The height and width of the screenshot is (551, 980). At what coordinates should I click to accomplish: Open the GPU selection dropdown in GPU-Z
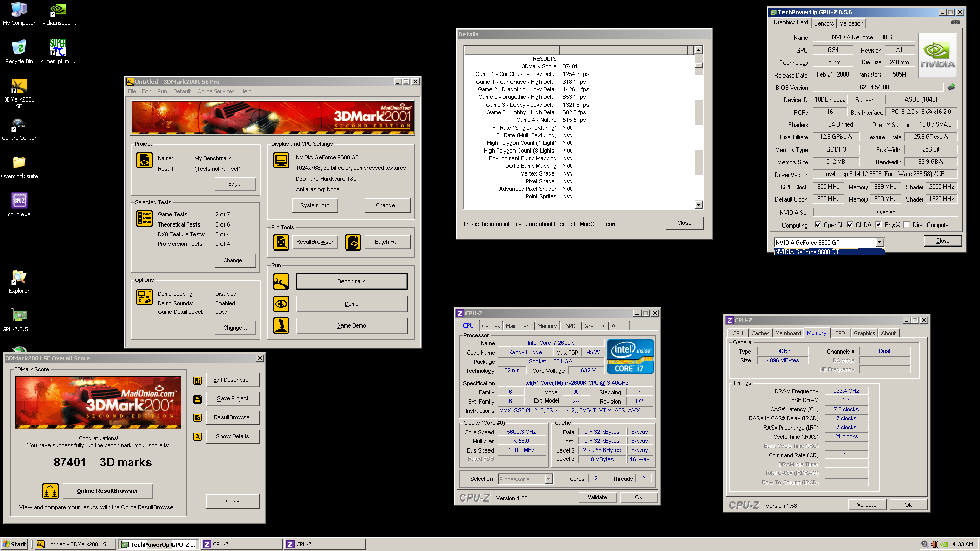879,243
